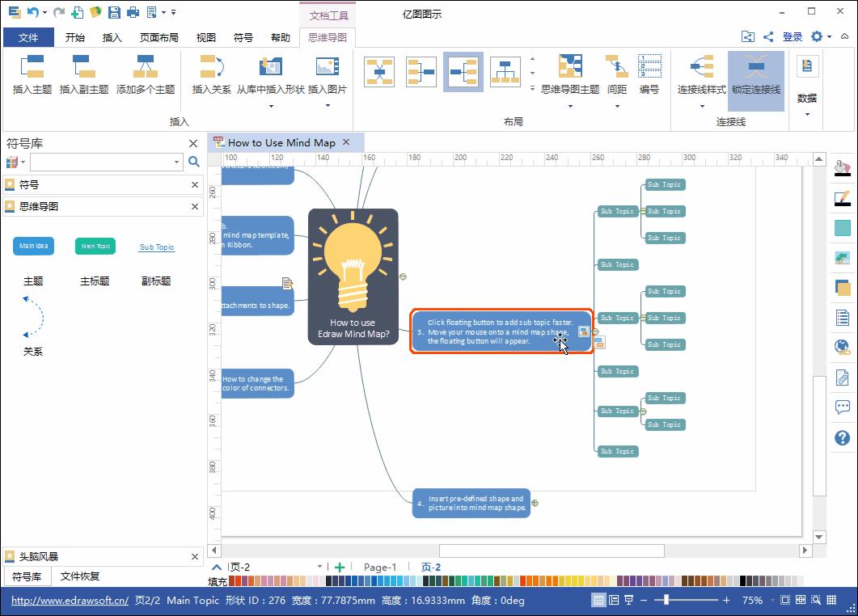The width and height of the screenshot is (858, 616).
Task: Choose the first mind map layout thumbnail
Action: pyautogui.click(x=379, y=72)
